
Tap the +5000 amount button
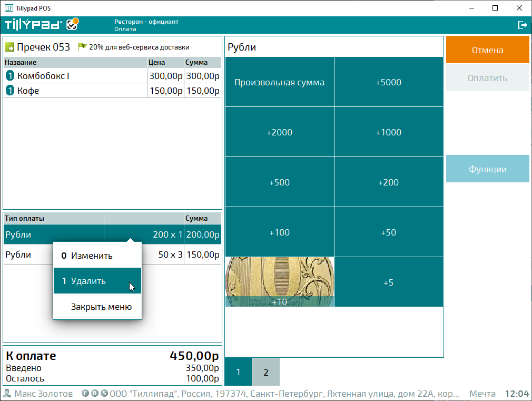pos(388,82)
